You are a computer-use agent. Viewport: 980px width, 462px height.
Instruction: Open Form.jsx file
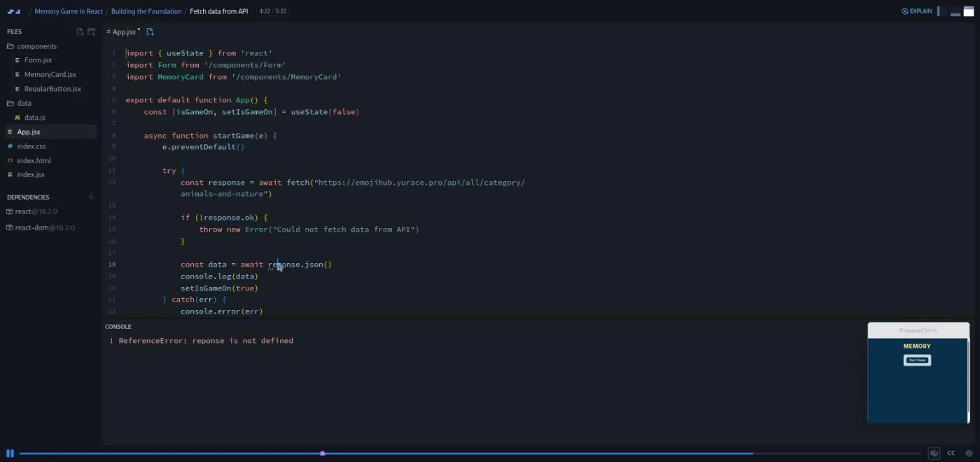click(x=38, y=60)
